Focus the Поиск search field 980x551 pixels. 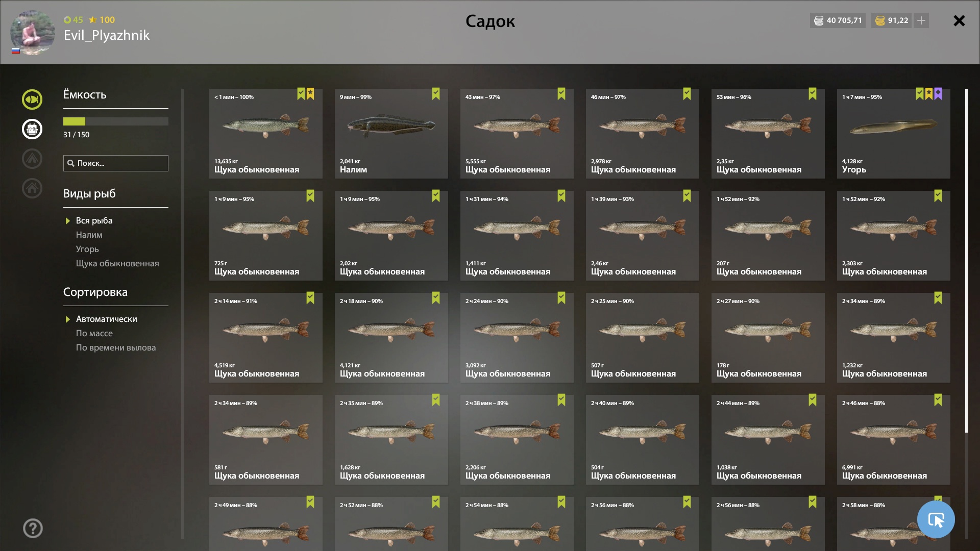[116, 163]
